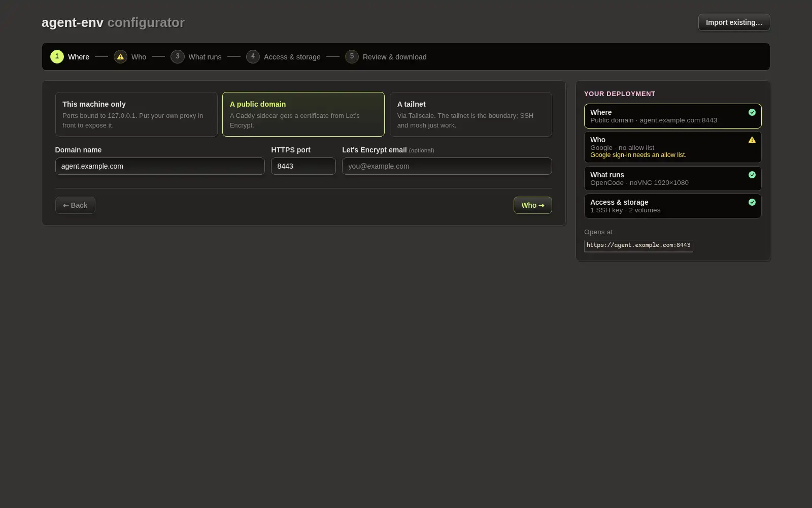Focus the HTTPS port field
This screenshot has width=812, height=508.
(303, 166)
